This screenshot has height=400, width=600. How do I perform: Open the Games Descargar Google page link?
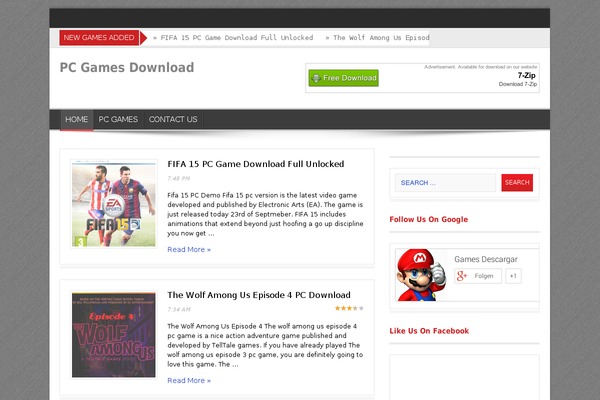(x=486, y=260)
